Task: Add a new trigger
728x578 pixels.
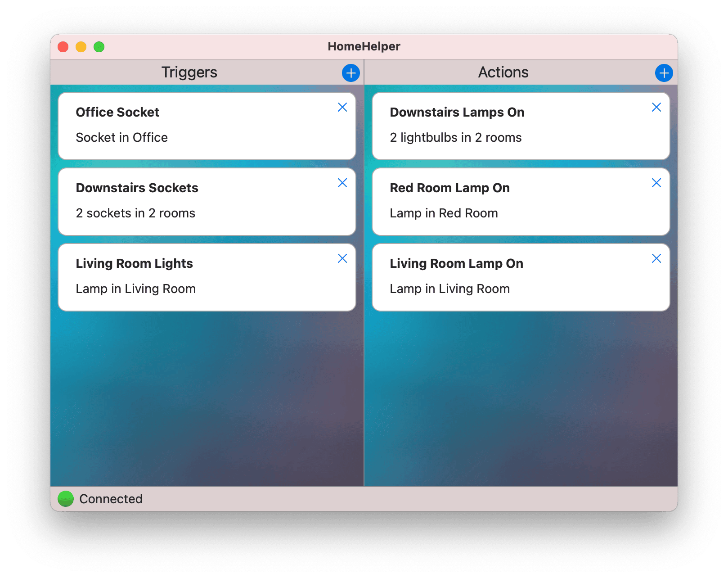Action: pos(350,72)
